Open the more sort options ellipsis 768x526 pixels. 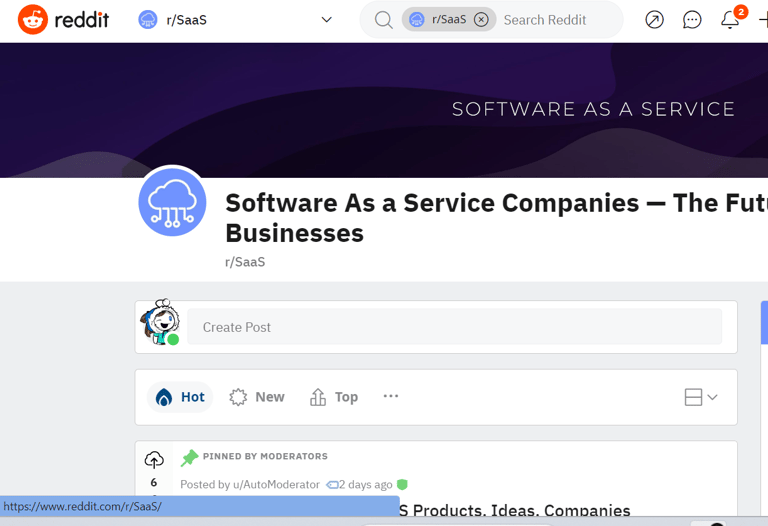coord(390,396)
